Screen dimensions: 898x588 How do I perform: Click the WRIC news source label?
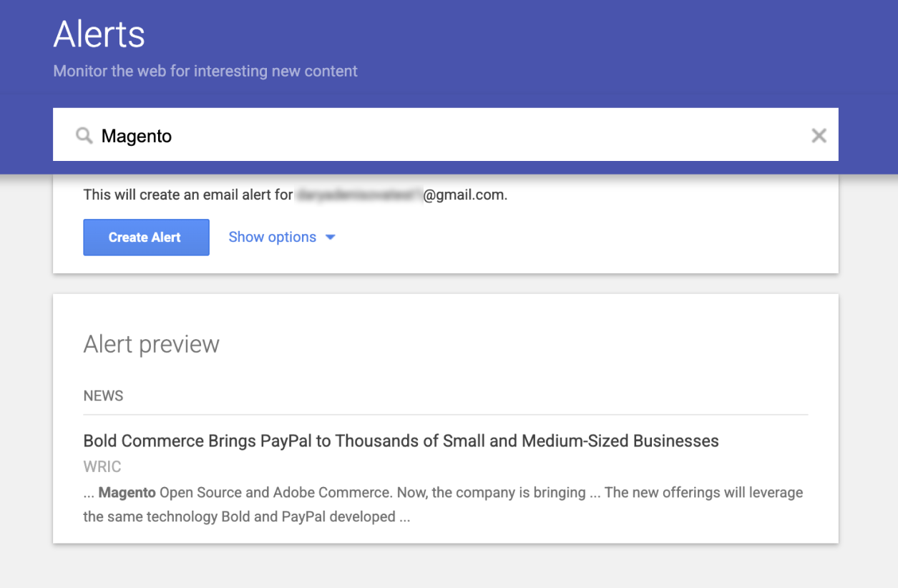(102, 466)
